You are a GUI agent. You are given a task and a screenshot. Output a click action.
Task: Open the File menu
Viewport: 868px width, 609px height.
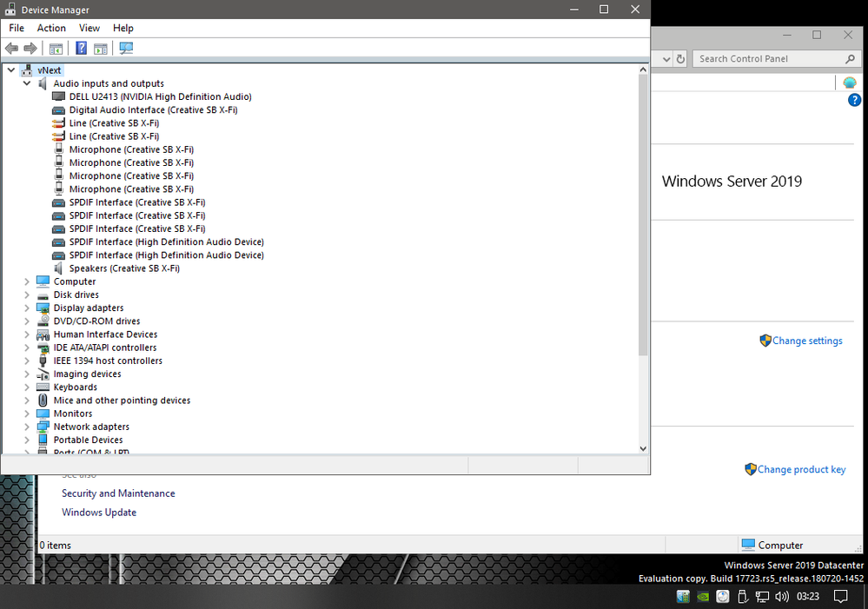click(17, 29)
